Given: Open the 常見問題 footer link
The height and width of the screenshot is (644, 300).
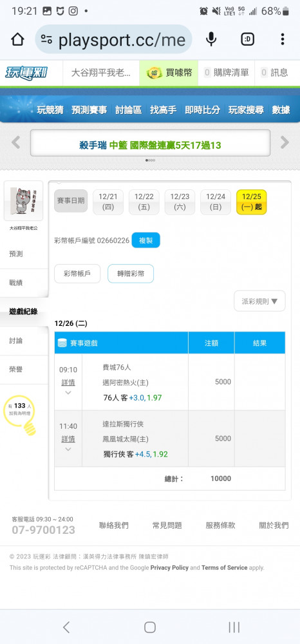Looking at the screenshot, I should tap(167, 526).
